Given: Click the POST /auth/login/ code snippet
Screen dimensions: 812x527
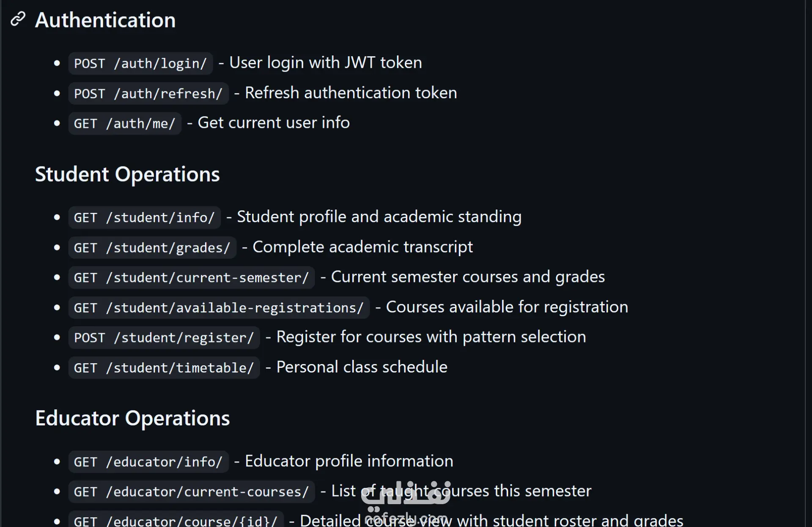Looking at the screenshot, I should point(140,63).
